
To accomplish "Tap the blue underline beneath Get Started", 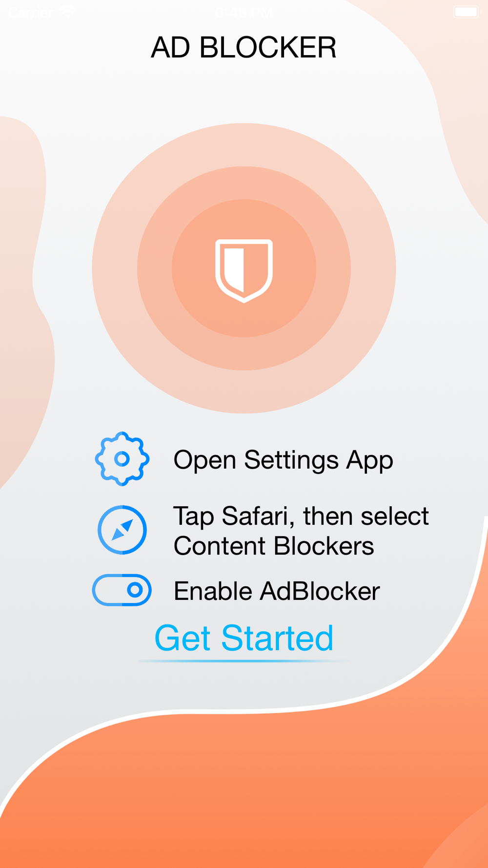I will click(x=244, y=661).
